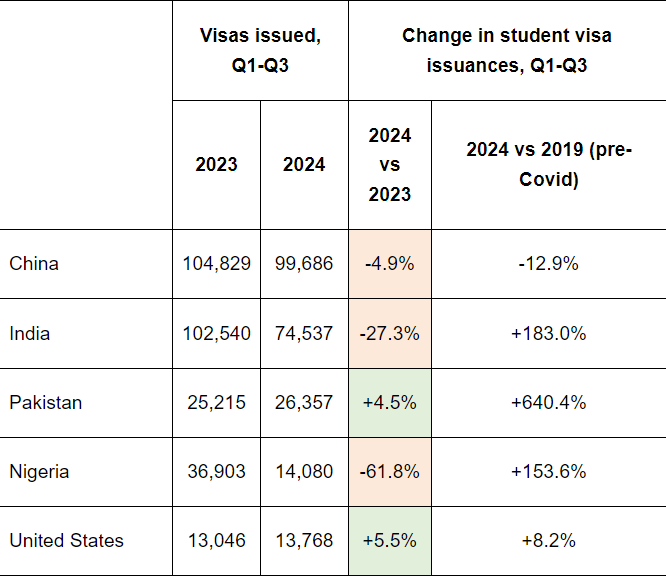Select Nigeria's -61.8% change cell
Screen dimensions: 666x576
(390, 472)
